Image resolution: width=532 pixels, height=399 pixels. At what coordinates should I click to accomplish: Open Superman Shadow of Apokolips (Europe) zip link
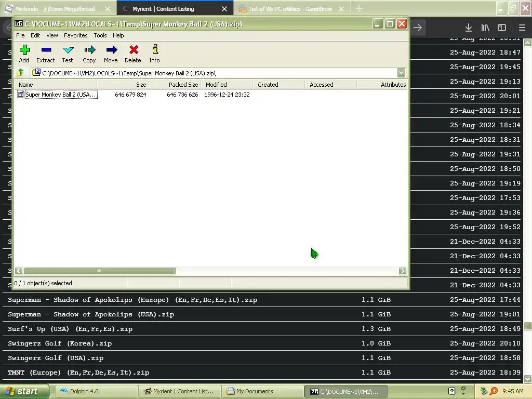click(x=132, y=300)
